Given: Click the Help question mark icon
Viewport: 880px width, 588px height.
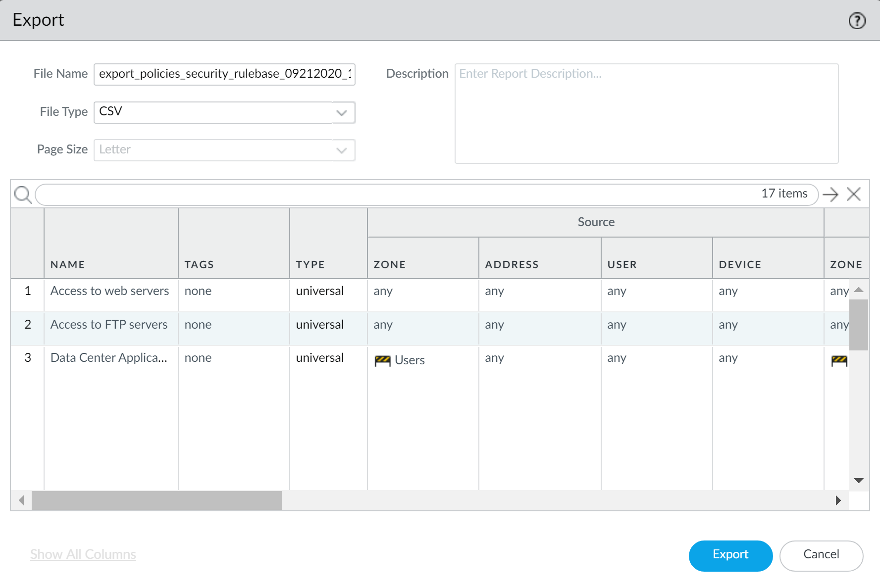Looking at the screenshot, I should (856, 20).
